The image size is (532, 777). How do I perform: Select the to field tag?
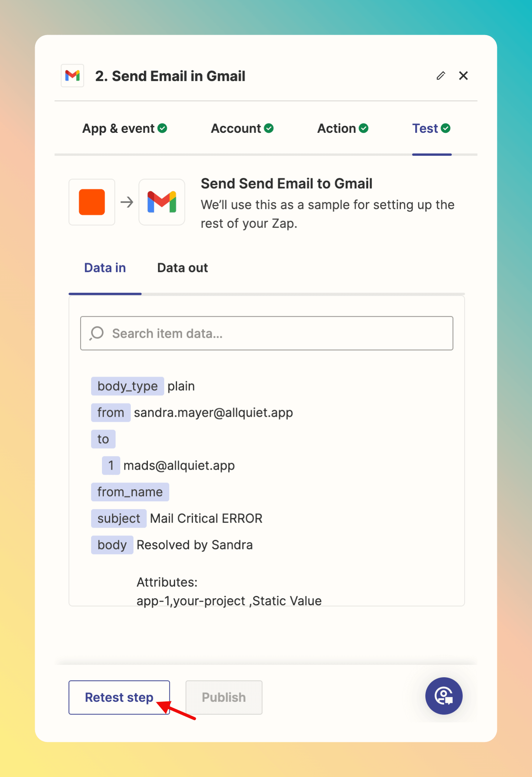point(103,439)
